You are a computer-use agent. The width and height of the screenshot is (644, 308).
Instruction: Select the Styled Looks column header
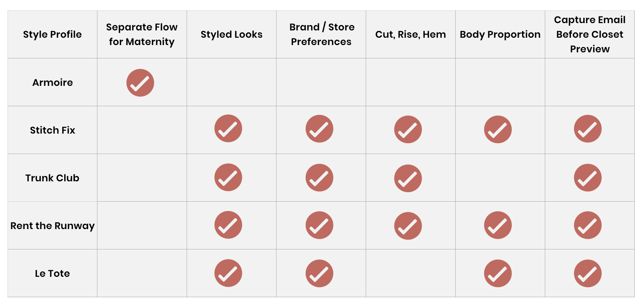(x=231, y=35)
